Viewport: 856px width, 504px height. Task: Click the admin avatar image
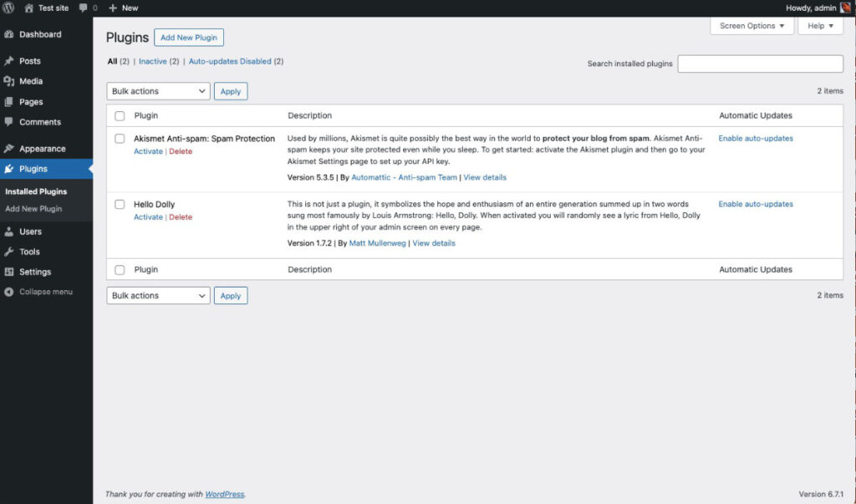click(846, 8)
